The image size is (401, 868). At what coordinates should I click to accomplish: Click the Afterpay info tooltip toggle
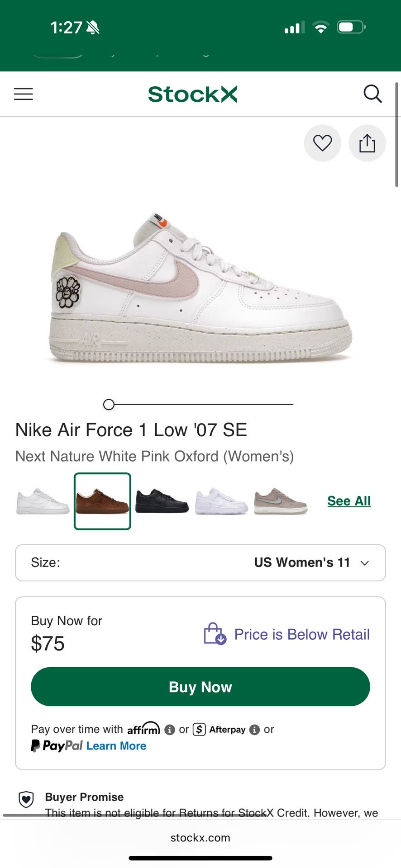click(255, 729)
